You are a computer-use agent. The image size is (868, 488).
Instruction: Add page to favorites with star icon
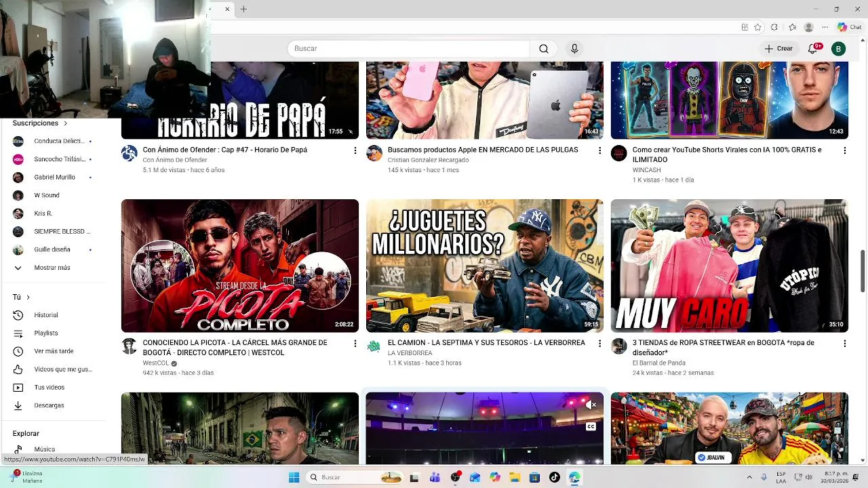click(757, 27)
